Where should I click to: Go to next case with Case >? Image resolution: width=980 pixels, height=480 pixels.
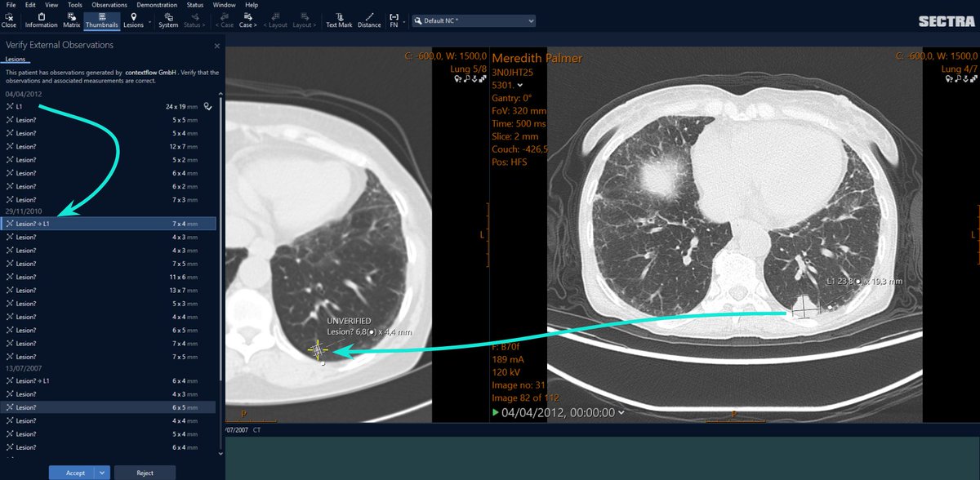point(248,20)
